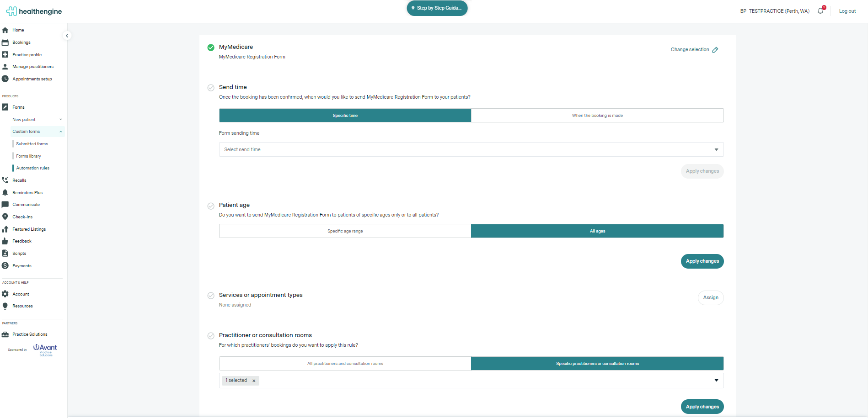Open the practitioners selection dropdown arrow
Image resolution: width=868 pixels, height=418 pixels.
716,381
